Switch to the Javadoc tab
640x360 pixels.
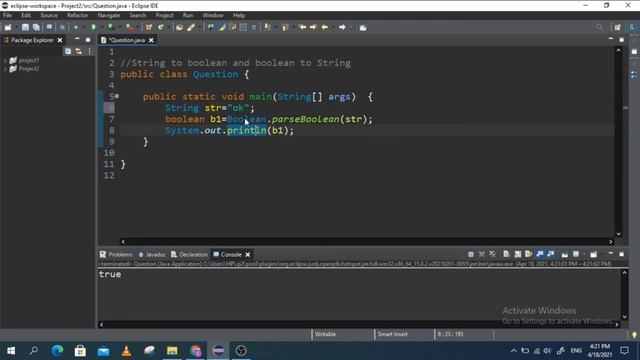152,254
